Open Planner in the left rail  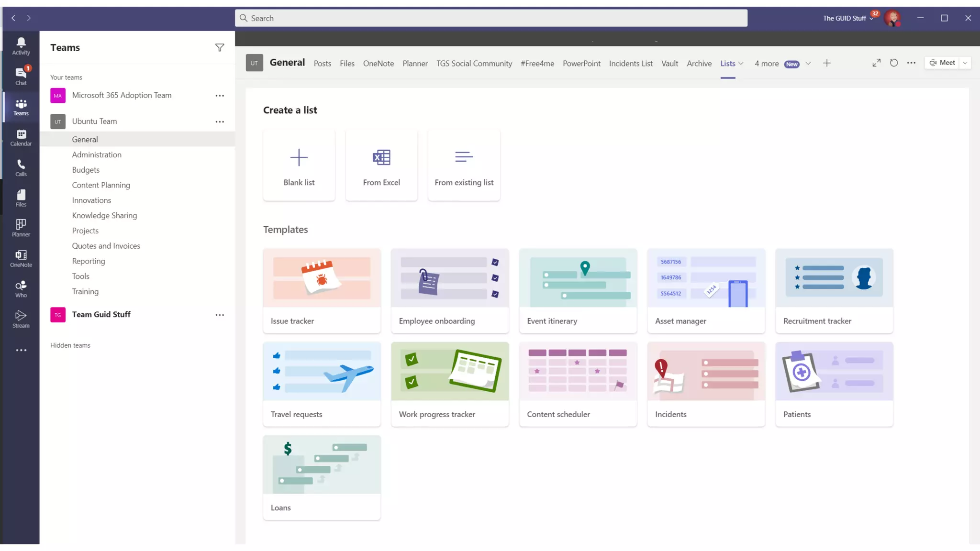21,228
